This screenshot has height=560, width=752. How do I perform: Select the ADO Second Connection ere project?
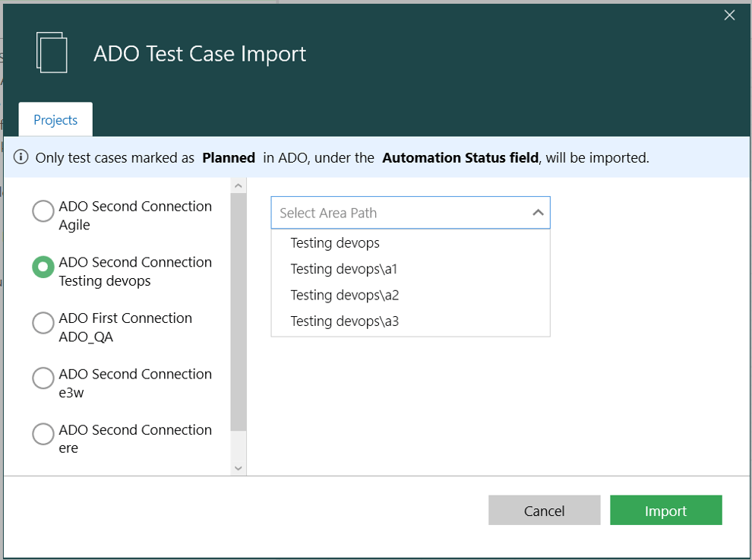tap(43, 434)
